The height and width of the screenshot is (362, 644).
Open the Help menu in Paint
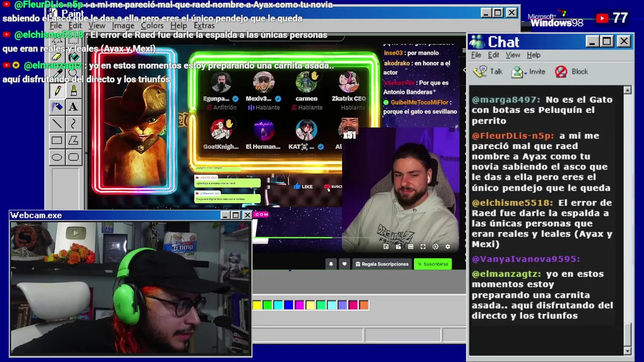[x=179, y=26]
